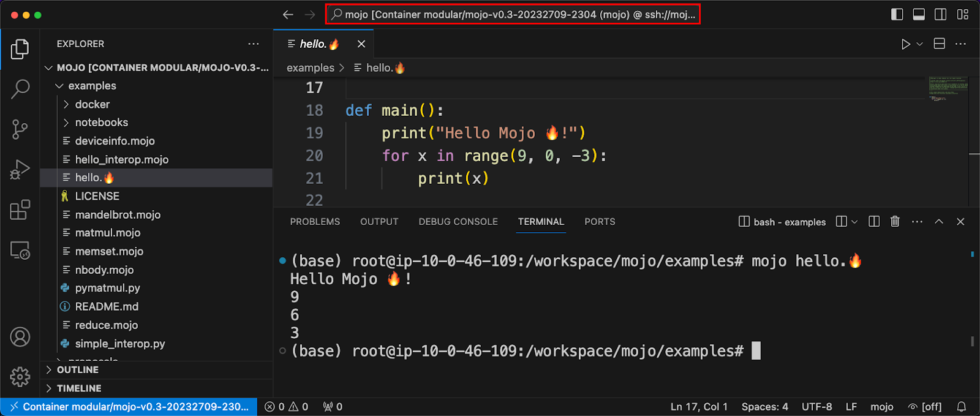Open Accounts menu in activity bar
The height and width of the screenshot is (416, 980).
click(x=20, y=337)
